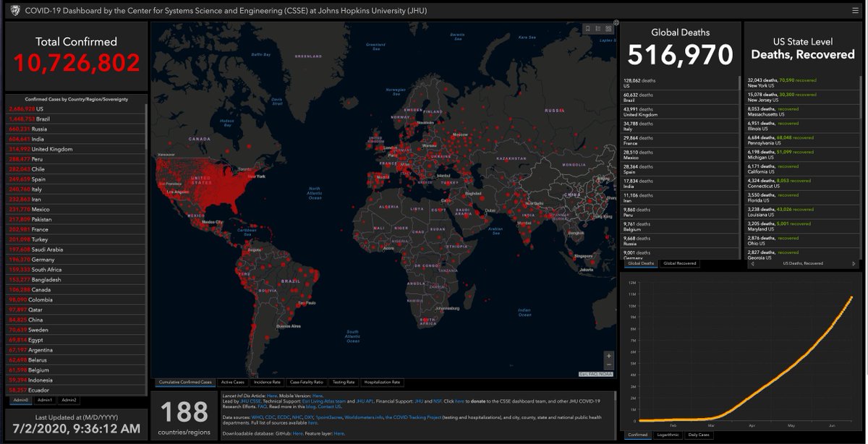Select the Admin1 list tab
The height and width of the screenshot is (444, 868).
pos(44,399)
